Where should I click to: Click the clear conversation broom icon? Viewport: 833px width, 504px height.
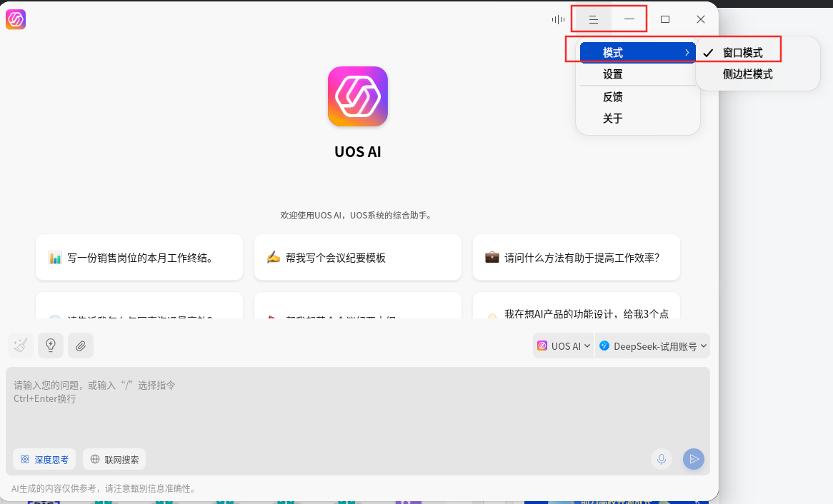pos(21,346)
